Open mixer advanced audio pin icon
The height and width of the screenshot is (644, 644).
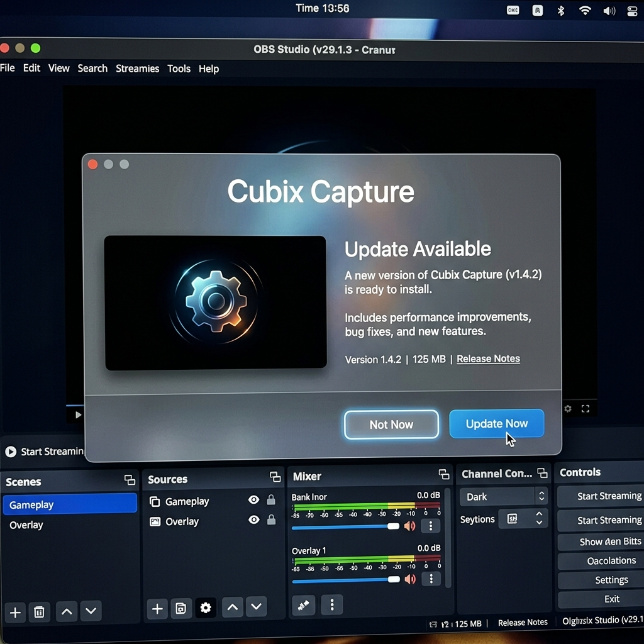coord(304,605)
